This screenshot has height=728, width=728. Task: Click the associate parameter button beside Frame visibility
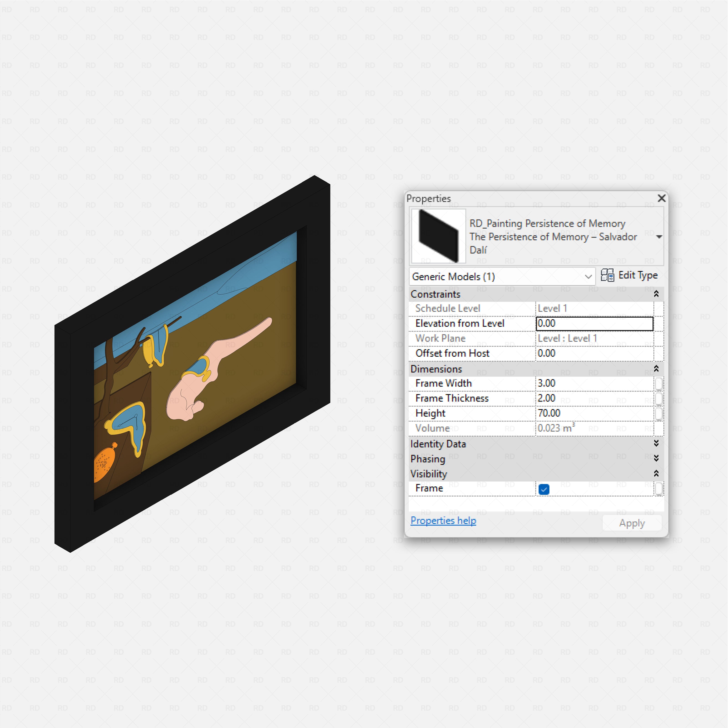(x=659, y=488)
